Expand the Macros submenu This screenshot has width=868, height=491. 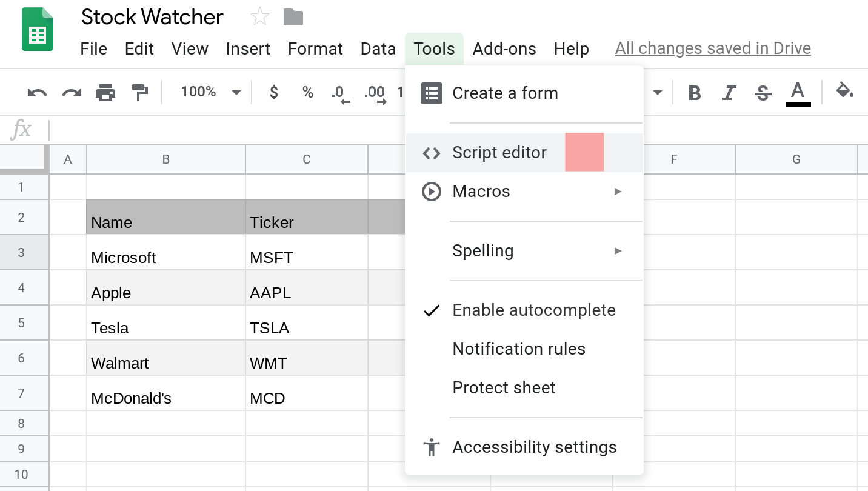pyautogui.click(x=524, y=192)
